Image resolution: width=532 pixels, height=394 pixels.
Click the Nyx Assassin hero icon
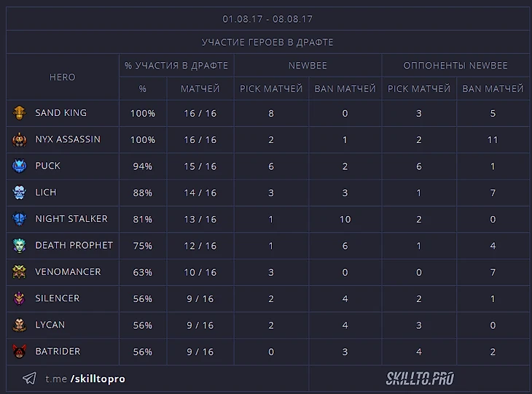(x=20, y=139)
